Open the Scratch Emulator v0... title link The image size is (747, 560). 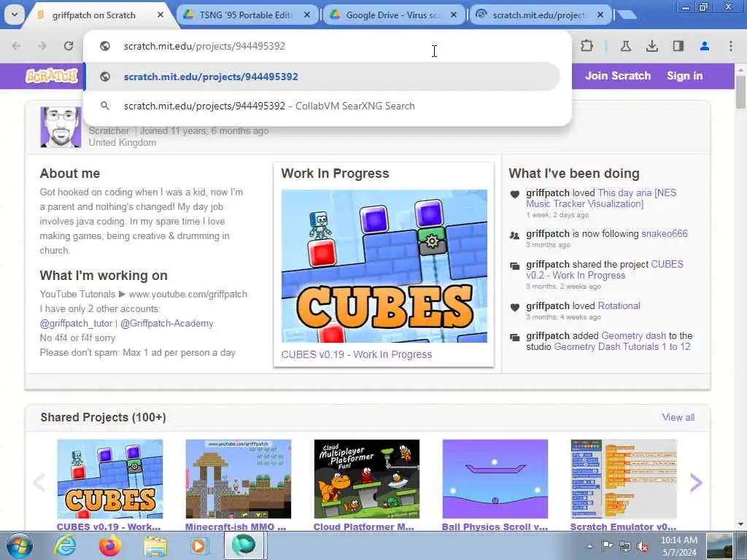pyautogui.click(x=623, y=526)
